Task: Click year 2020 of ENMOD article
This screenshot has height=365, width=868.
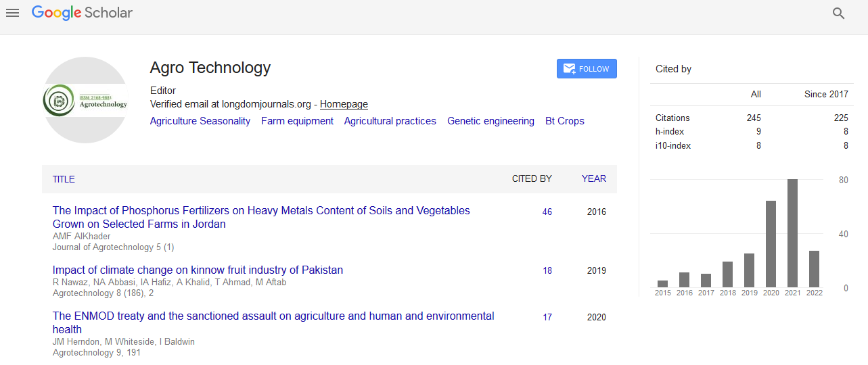Action: tap(597, 317)
